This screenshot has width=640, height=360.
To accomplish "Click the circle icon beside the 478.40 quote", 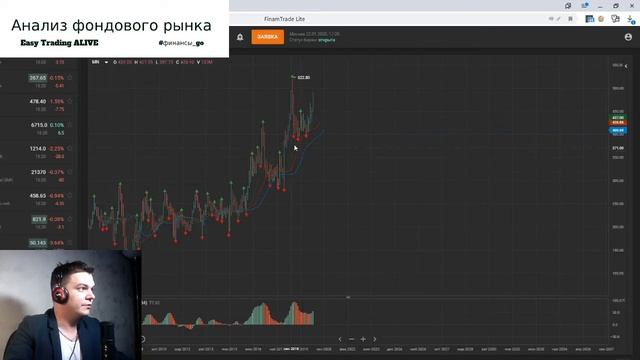I will (70, 101).
